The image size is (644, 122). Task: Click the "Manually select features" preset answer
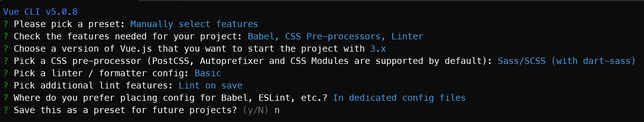pyautogui.click(x=194, y=24)
